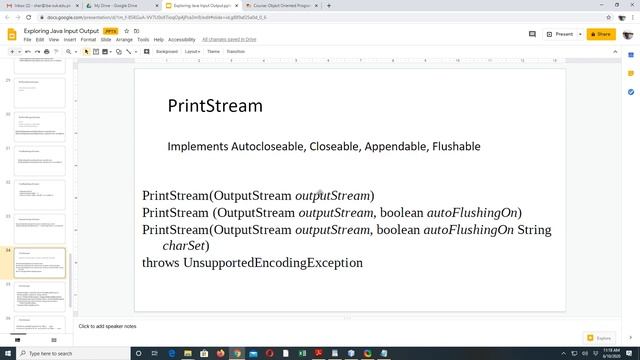Open the Keep side panel icon
Image resolution: width=640 pixels, height=360 pixels.
click(631, 73)
